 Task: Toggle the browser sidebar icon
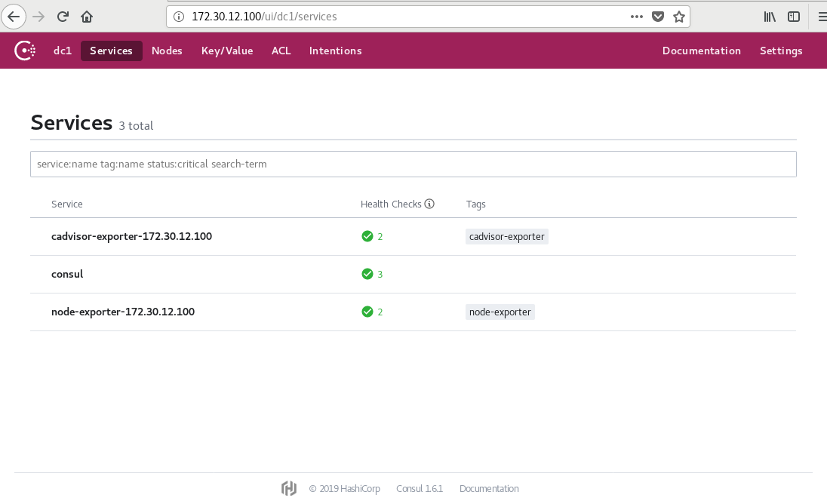794,17
